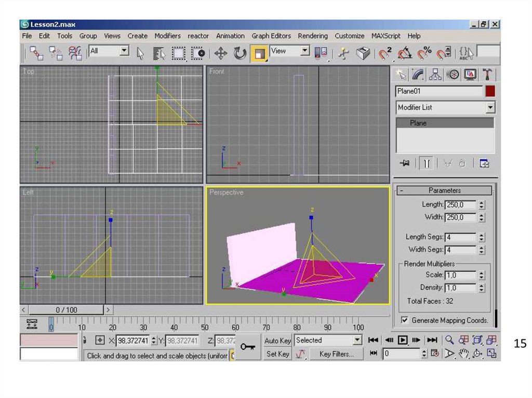This screenshot has width=532, height=398.
Task: Click the Play Animation button
Action: coord(403,340)
